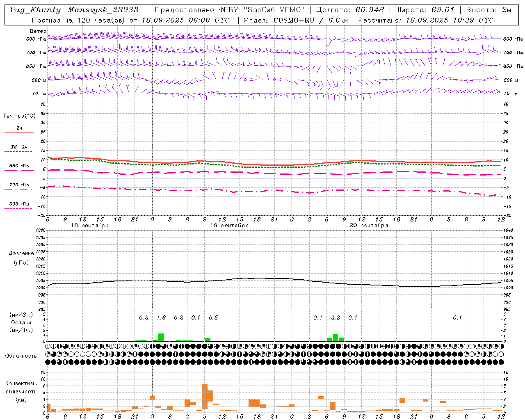Click the 18 сентября date label
Viewport: 525px width, 420px height.
tap(90, 226)
